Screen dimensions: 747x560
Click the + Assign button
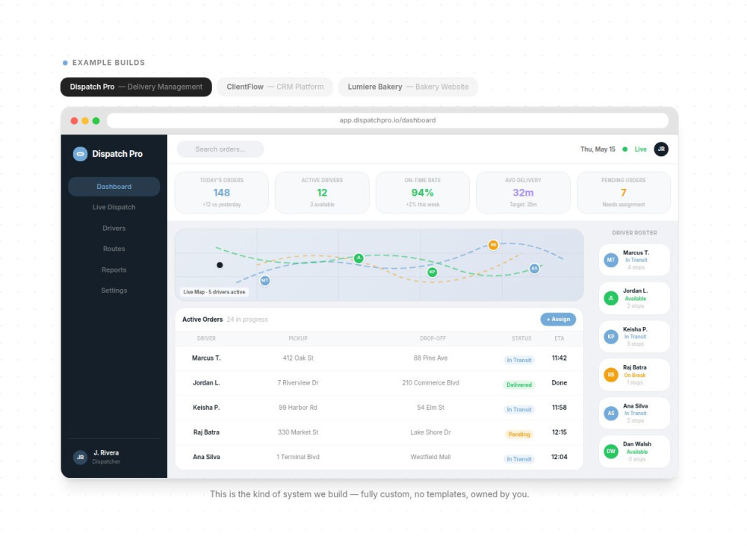pos(558,319)
